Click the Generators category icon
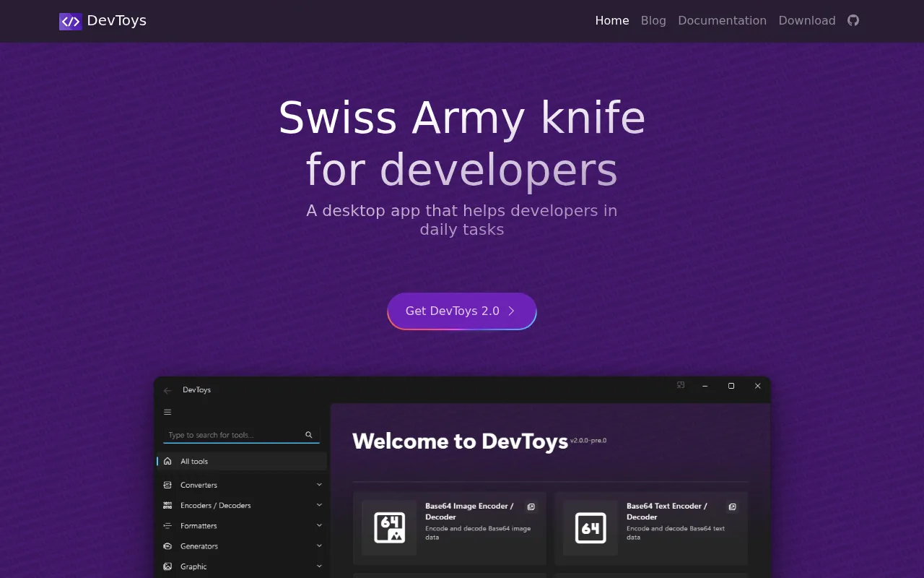The image size is (924, 578). (167, 546)
